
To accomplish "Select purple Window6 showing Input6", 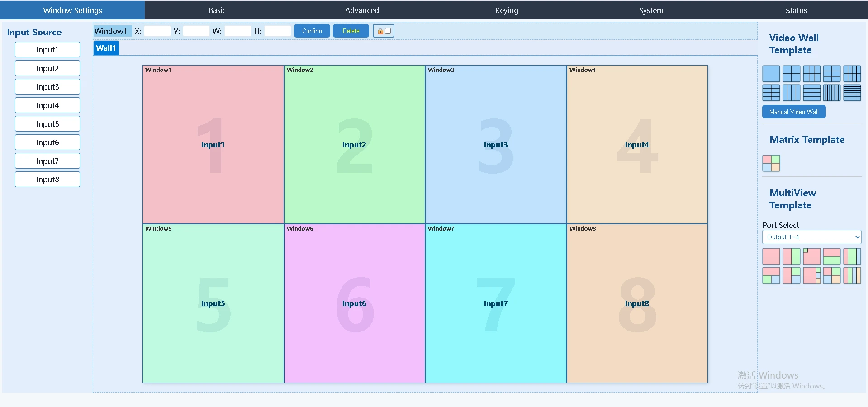I will 354,303.
